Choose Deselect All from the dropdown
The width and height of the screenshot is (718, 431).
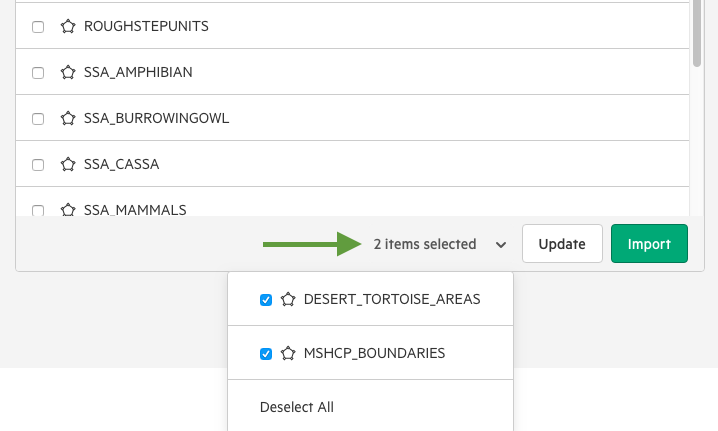(297, 407)
